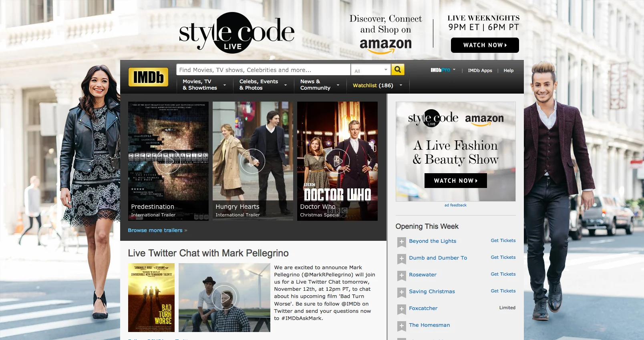The width and height of the screenshot is (644, 340).
Task: Click the Style Code Live banner logo
Action: 236,33
